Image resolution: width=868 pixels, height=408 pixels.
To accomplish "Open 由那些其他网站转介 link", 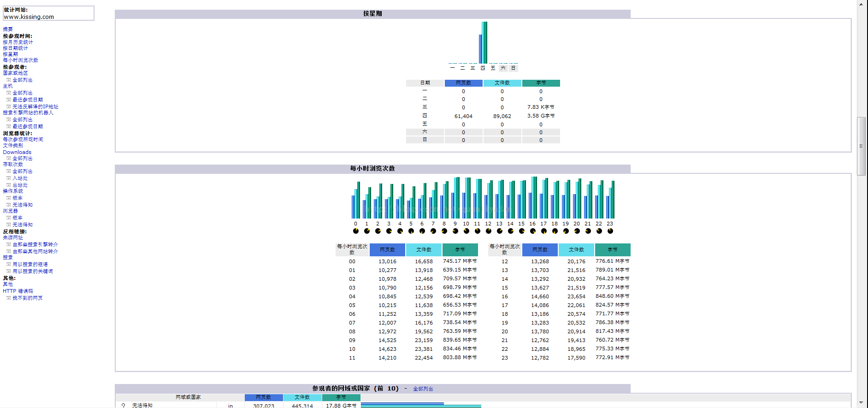I will pos(35,251).
